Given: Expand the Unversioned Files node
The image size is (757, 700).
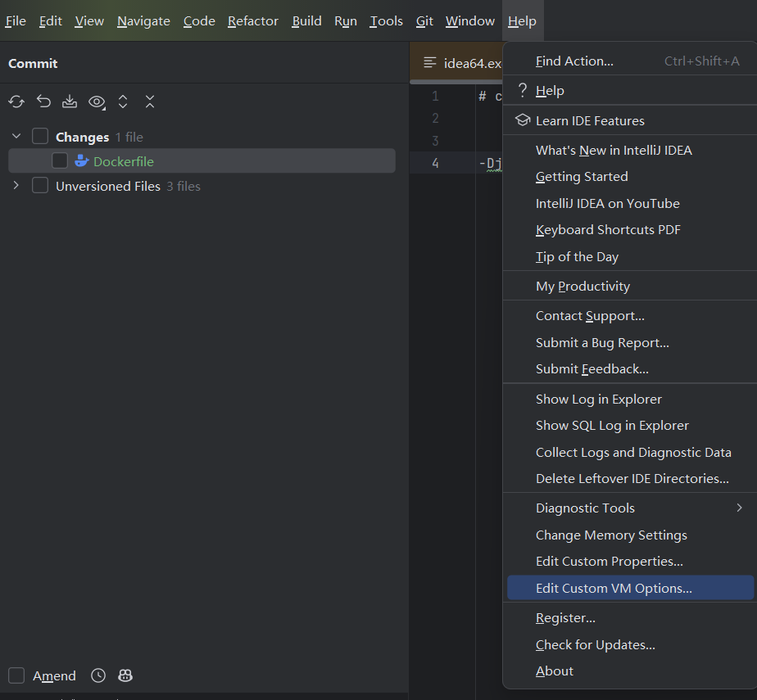Looking at the screenshot, I should tap(16, 186).
